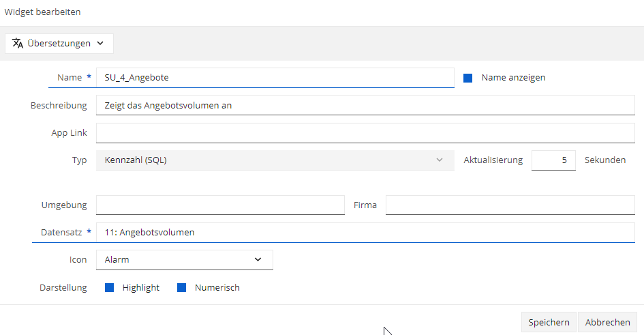Open the Übersetzungen dropdown chevron

(100, 43)
